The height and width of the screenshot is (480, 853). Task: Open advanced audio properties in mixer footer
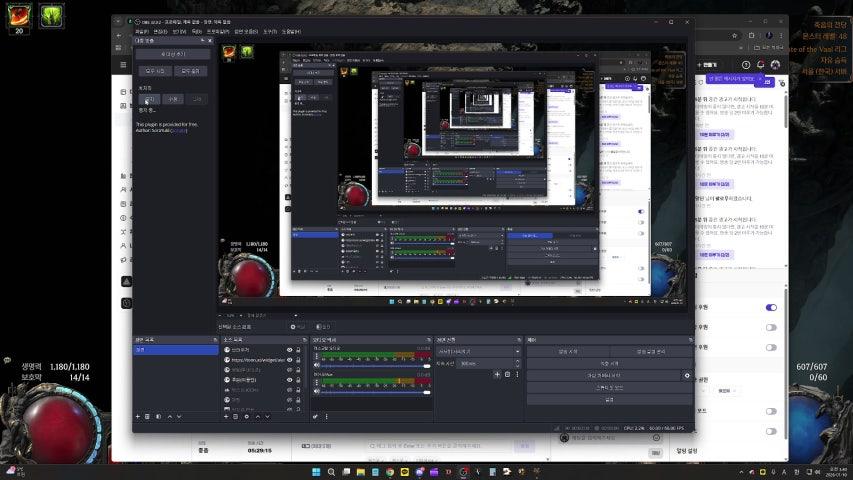click(315, 416)
